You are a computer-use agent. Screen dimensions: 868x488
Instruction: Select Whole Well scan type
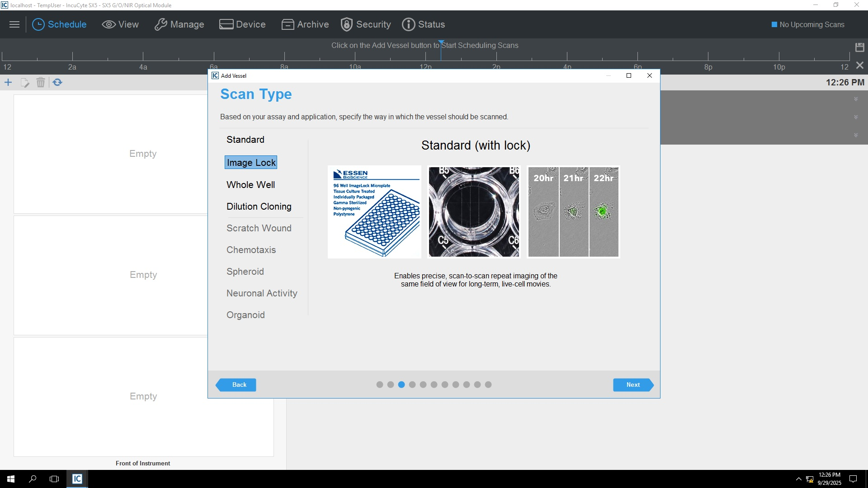(250, 185)
